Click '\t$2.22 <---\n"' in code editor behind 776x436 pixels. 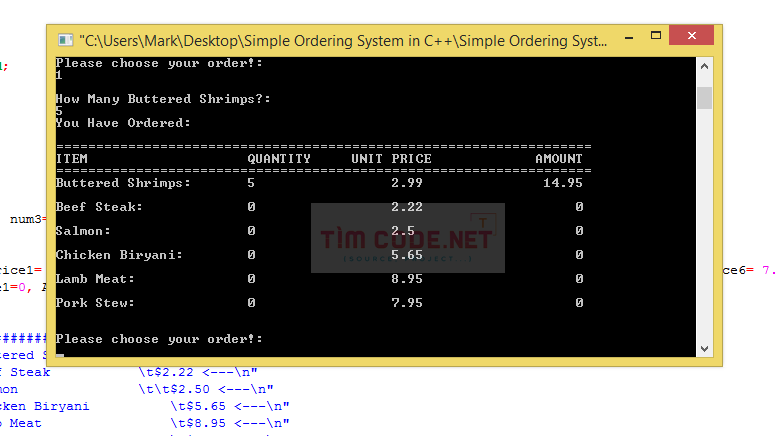point(198,372)
